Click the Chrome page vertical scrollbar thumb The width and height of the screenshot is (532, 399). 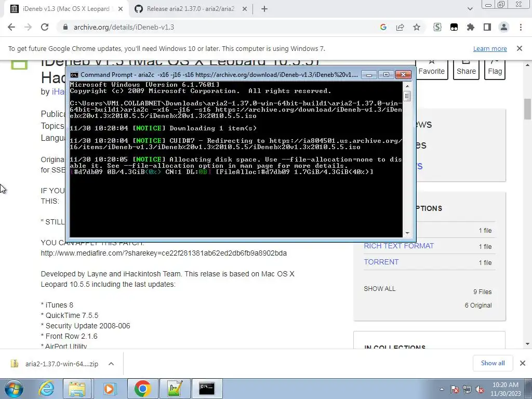pyautogui.click(x=527, y=109)
